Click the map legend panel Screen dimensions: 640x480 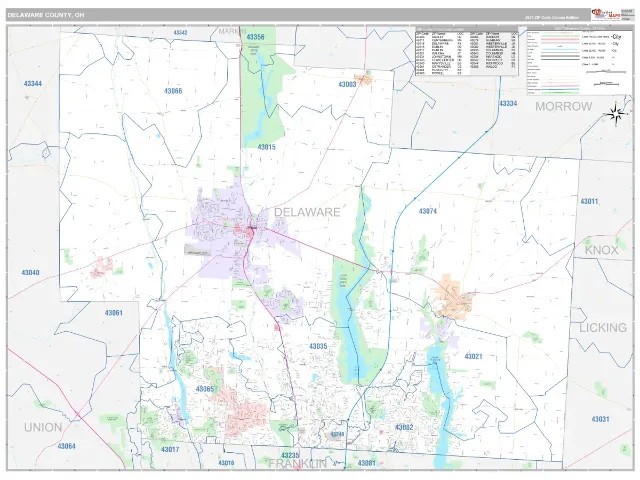(580, 61)
